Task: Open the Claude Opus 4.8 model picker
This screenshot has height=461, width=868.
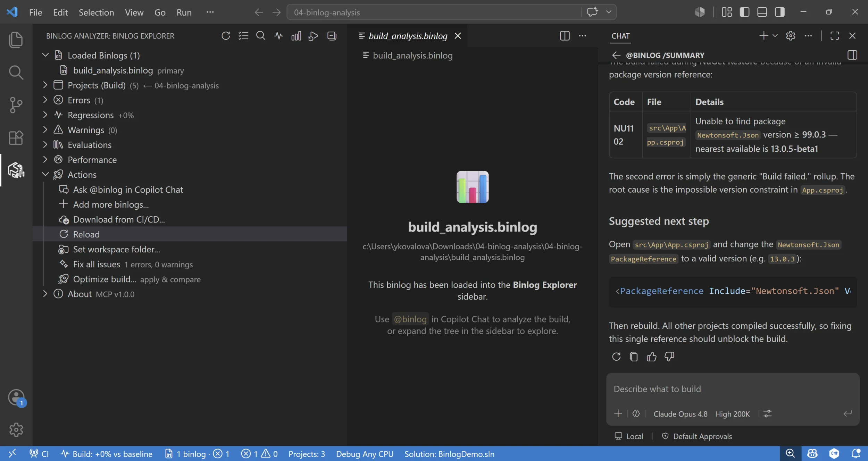Action: (x=680, y=414)
